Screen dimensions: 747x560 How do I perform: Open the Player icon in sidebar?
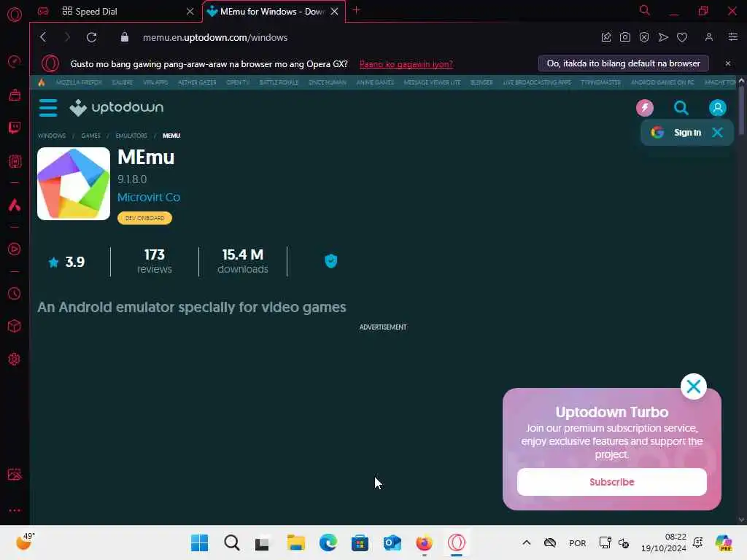click(15, 249)
